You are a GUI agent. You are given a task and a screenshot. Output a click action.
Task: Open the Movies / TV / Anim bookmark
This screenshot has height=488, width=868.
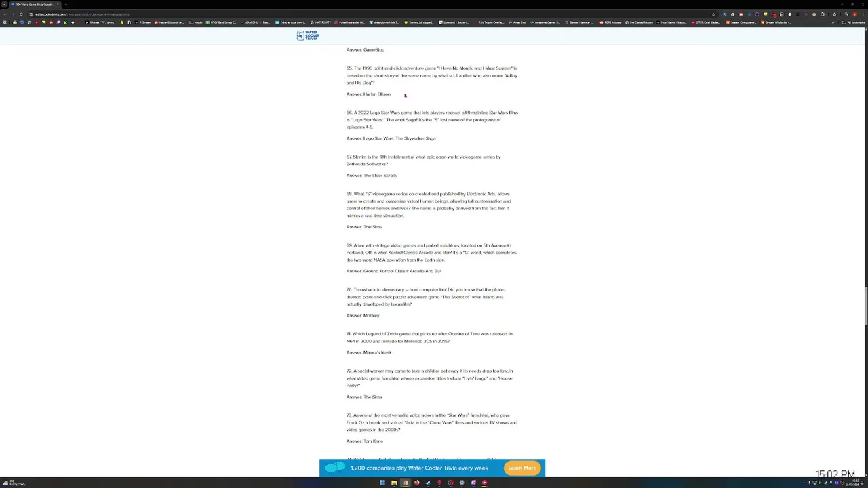pyautogui.click(x=100, y=22)
